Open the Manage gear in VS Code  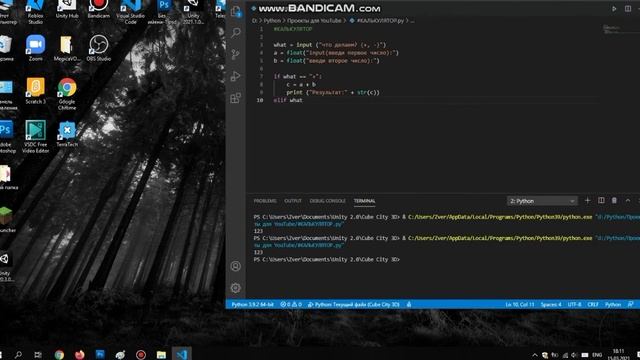click(236, 288)
